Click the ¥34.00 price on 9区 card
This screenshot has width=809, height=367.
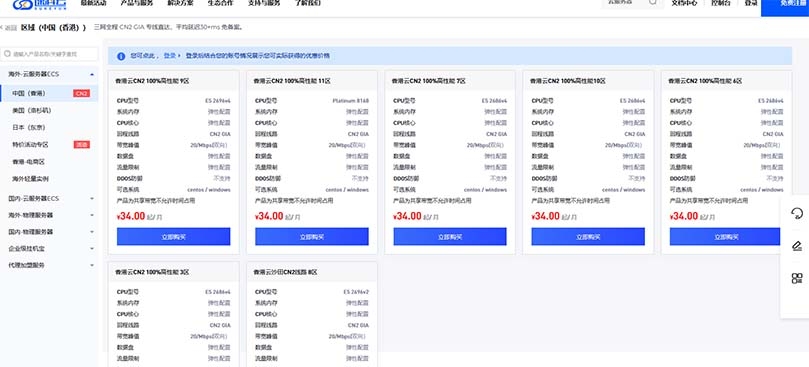click(x=131, y=216)
